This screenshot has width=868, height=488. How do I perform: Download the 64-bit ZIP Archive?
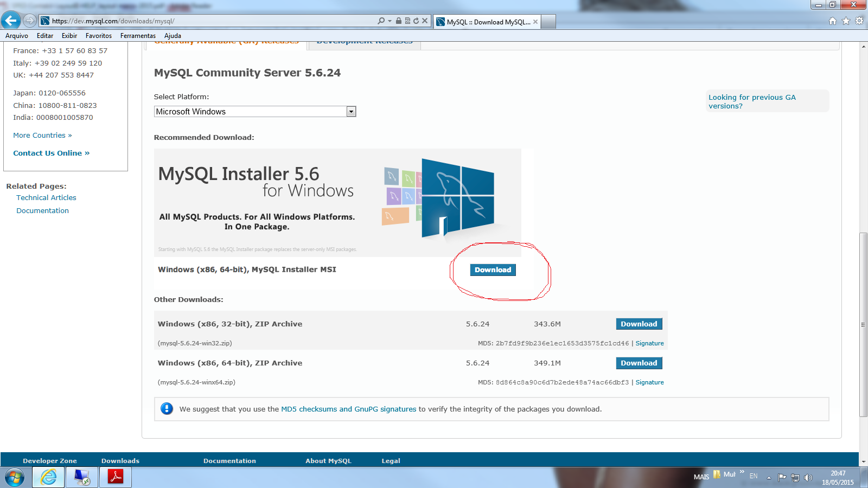[639, 363]
